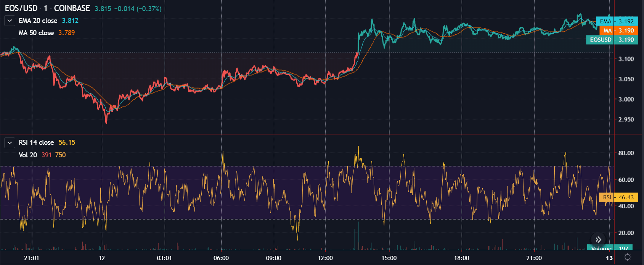Image resolution: width=644 pixels, height=265 pixels.
Task: Click the 21:00 time axis label
Action: 534,258
